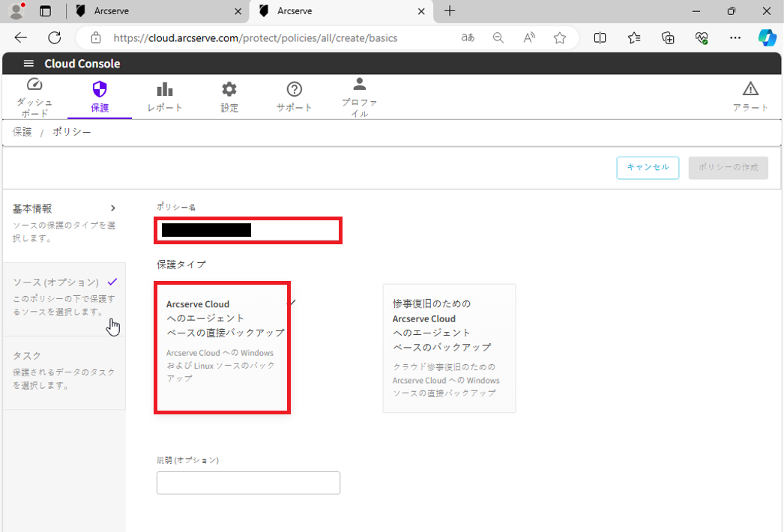This screenshot has height=532, width=784.
Task: Click the キャンセル button
Action: coord(648,168)
